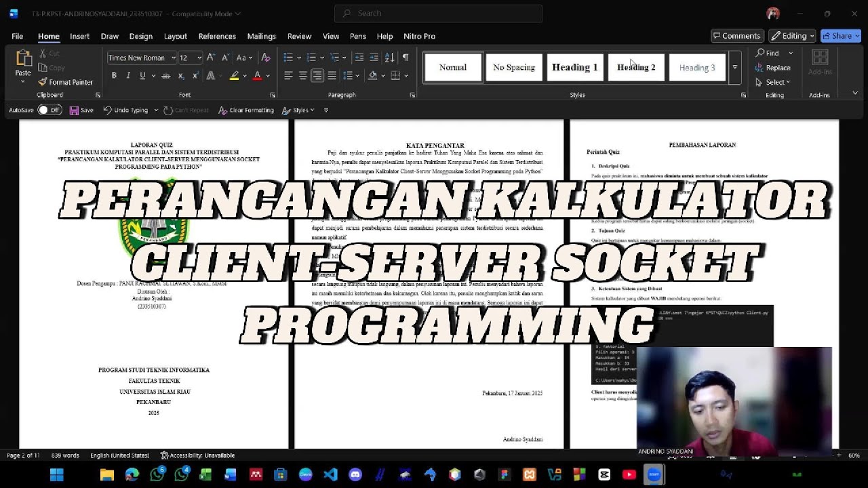Apply Underline formatting
Image resolution: width=868 pixels, height=488 pixels.
142,76
